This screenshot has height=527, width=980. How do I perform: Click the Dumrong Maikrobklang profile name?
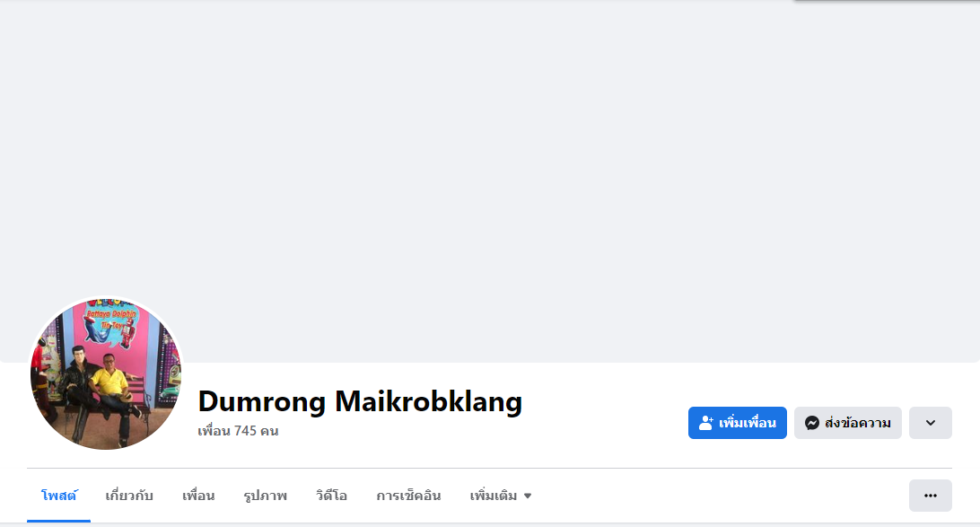pyautogui.click(x=360, y=401)
